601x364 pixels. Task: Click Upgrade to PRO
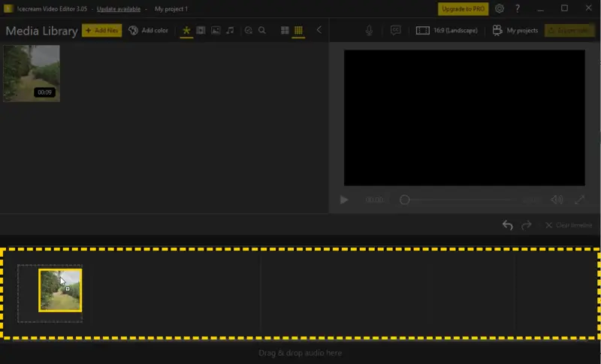click(x=463, y=9)
